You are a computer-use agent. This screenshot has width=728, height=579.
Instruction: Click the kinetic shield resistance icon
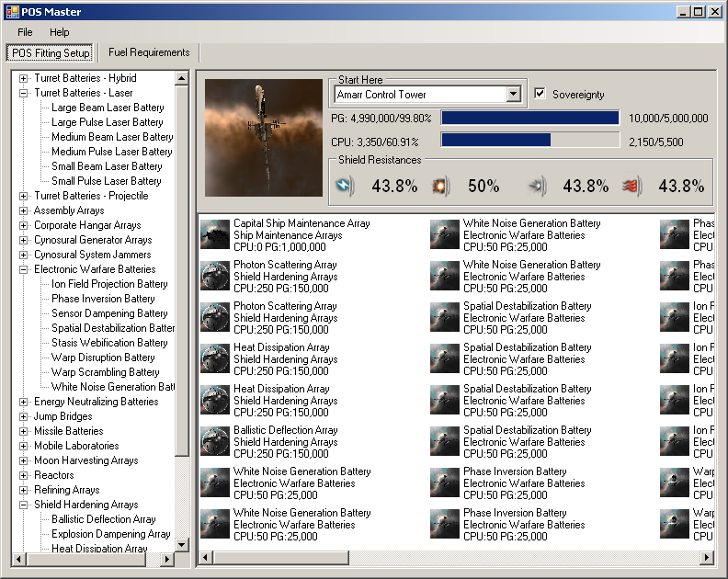pos(537,187)
